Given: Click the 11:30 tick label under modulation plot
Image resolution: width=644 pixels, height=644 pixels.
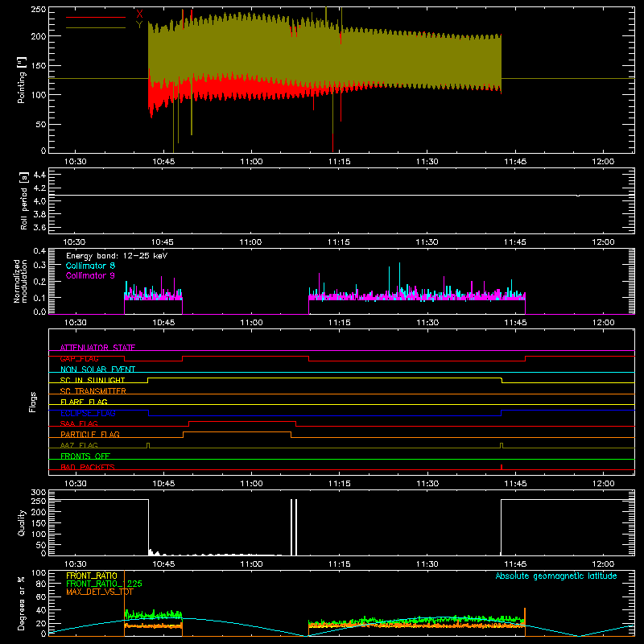Looking at the screenshot, I should (x=427, y=323).
